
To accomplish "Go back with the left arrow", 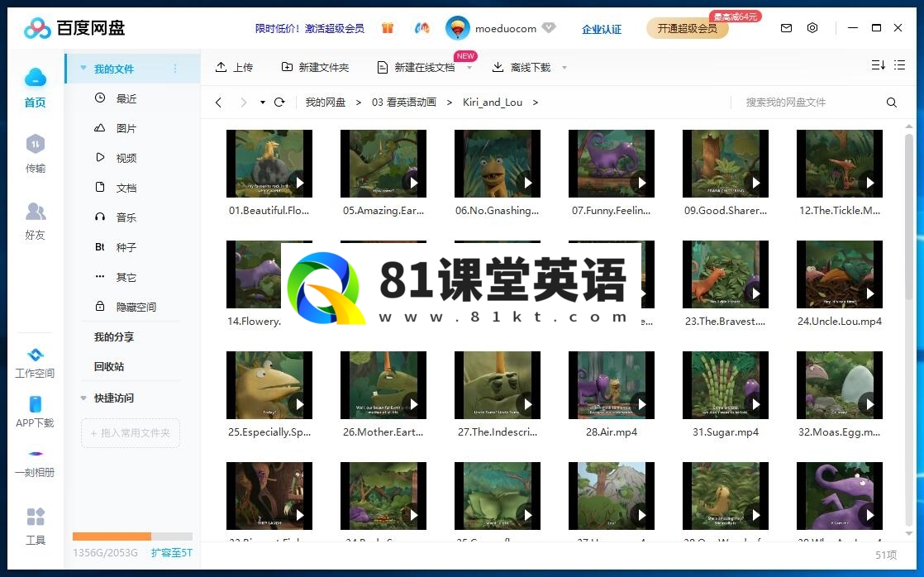I will [x=219, y=103].
